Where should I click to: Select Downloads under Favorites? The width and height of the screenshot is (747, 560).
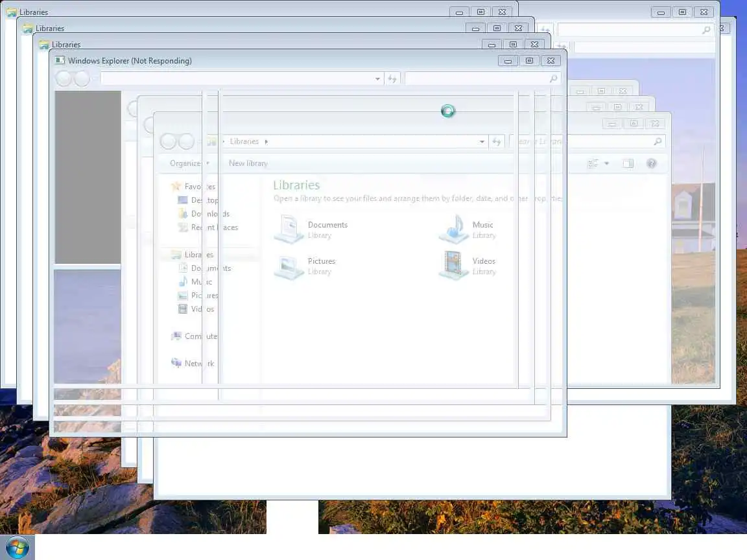point(204,214)
